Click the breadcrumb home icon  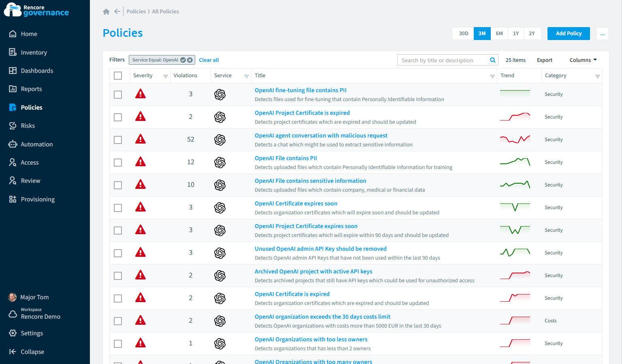(x=107, y=12)
